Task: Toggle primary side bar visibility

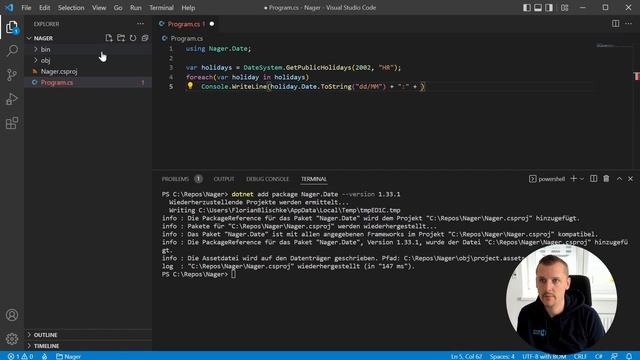Action: coord(527,8)
